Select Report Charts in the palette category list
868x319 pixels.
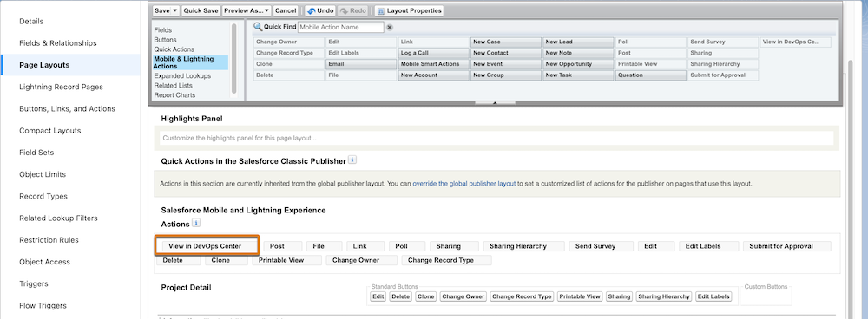(174, 95)
